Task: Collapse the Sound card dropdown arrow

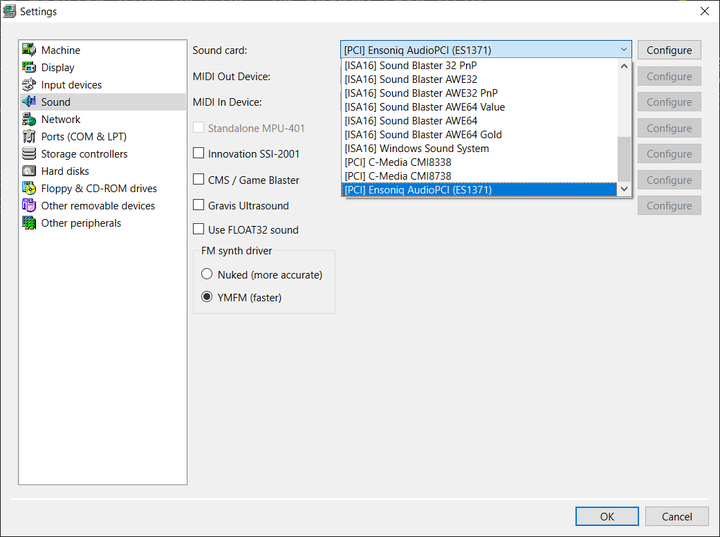Action: [624, 50]
